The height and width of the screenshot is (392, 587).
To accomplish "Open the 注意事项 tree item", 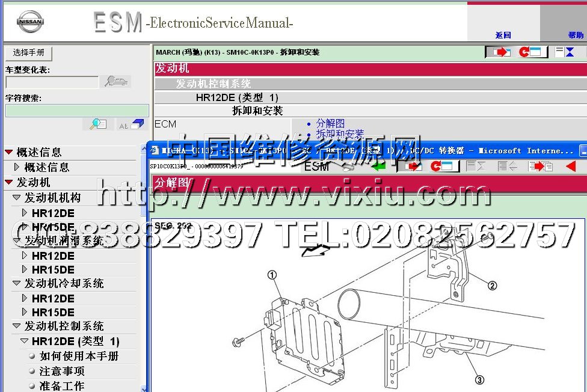I will tap(62, 371).
